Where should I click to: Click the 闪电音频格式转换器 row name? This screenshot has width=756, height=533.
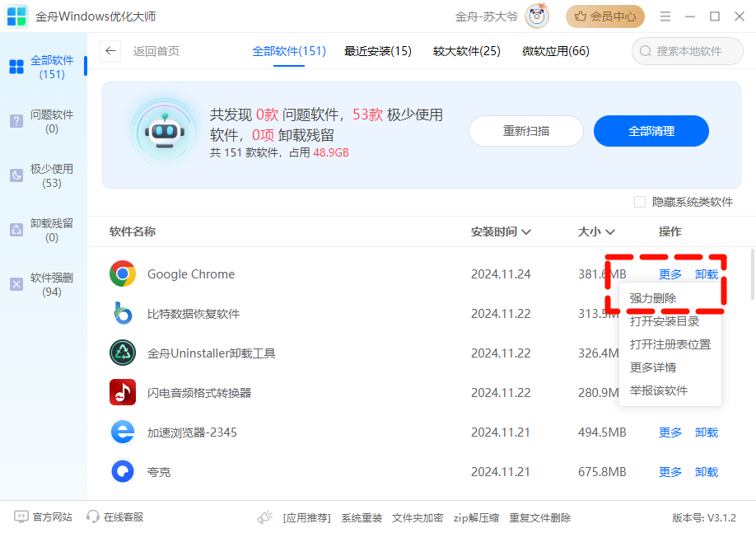click(199, 393)
